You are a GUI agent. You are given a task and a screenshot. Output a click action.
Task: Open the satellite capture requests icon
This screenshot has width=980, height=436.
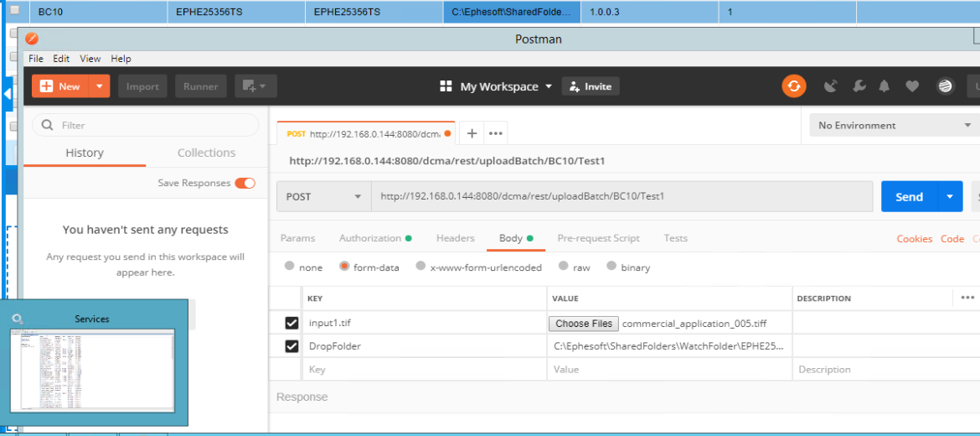[830, 86]
